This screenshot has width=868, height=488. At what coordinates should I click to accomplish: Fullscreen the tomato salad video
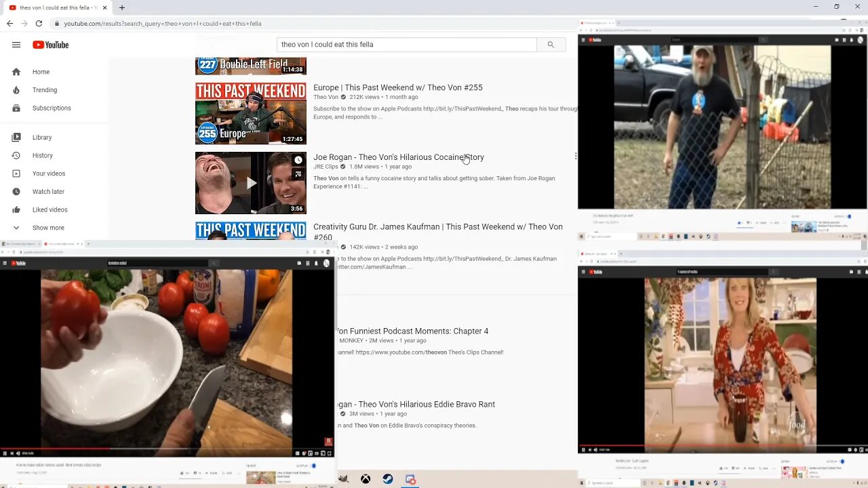coord(330,453)
